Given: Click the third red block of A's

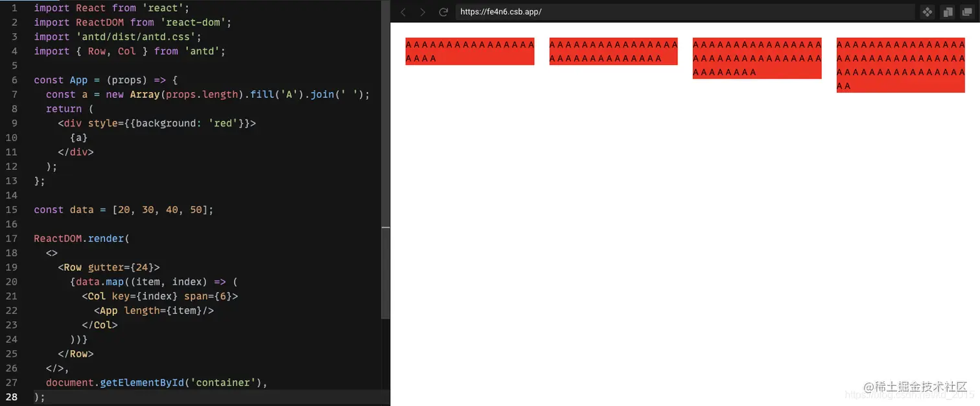Looking at the screenshot, I should (757, 58).
